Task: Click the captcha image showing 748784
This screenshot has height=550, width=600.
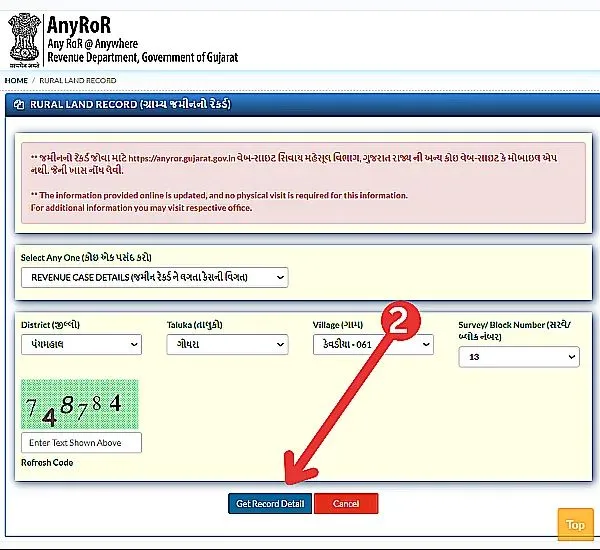Action: coord(80,404)
